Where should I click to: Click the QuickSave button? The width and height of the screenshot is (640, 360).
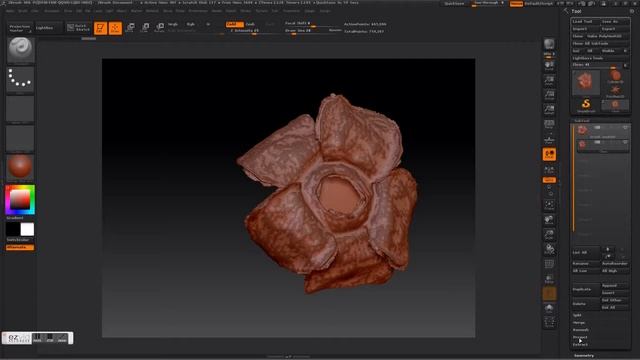[x=454, y=4]
